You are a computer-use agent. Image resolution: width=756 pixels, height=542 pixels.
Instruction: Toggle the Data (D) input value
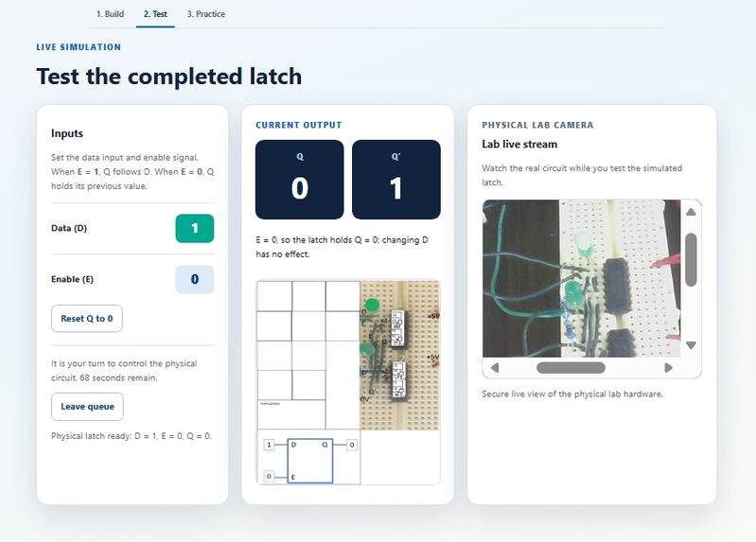pos(195,228)
